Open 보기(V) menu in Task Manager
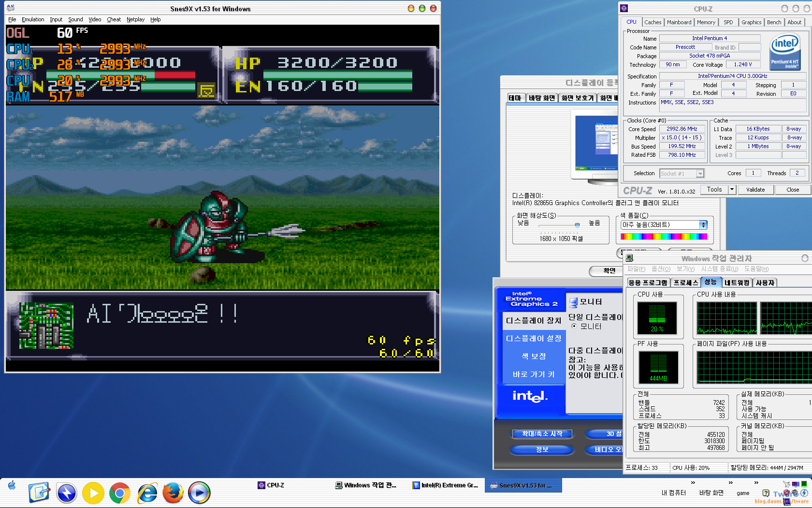 pos(685,269)
